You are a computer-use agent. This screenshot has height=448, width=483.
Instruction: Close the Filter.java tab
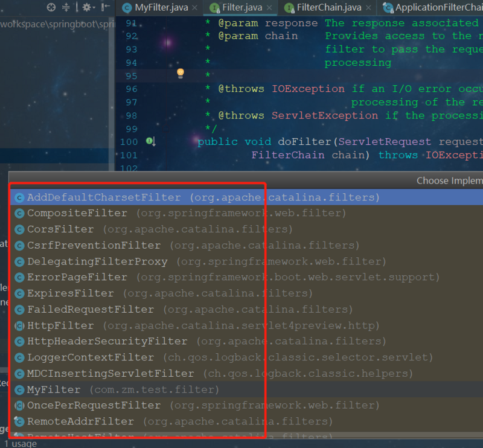click(x=269, y=7)
